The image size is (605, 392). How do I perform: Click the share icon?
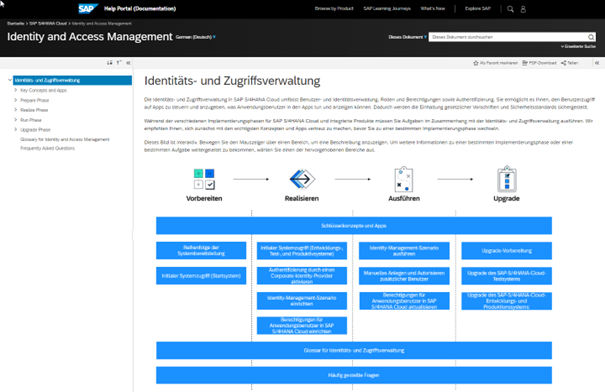click(x=564, y=63)
